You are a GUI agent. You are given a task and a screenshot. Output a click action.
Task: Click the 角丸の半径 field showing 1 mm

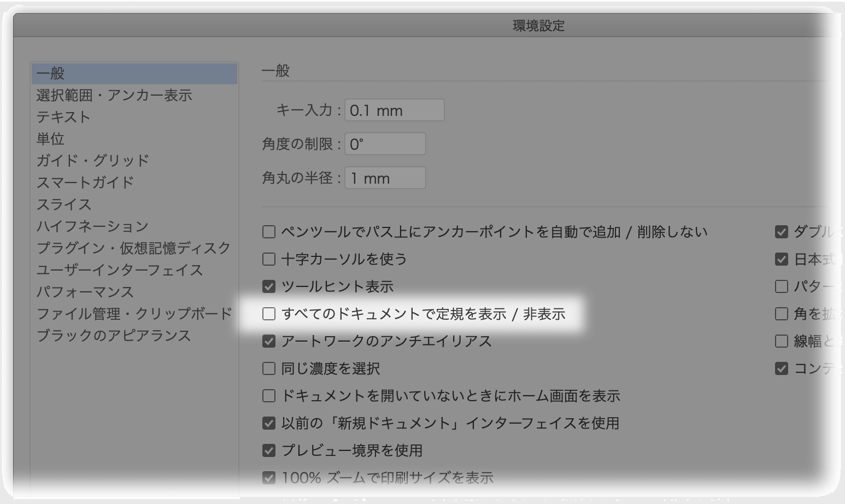pos(385,178)
